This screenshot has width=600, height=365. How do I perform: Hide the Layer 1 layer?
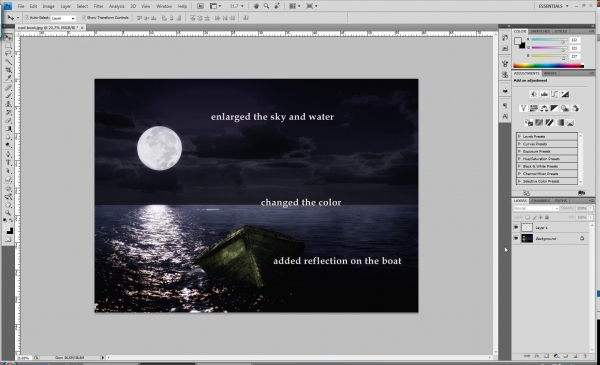(x=516, y=227)
